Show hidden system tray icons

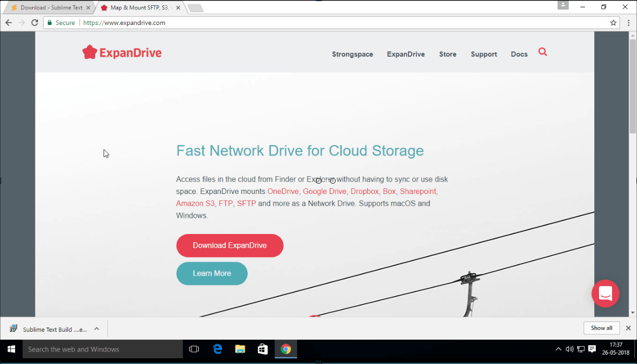(558, 349)
